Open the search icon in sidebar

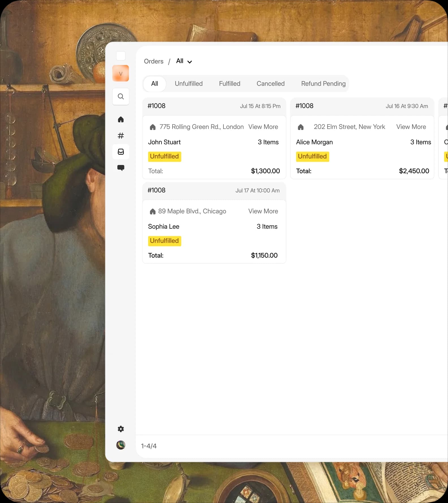coord(121,96)
